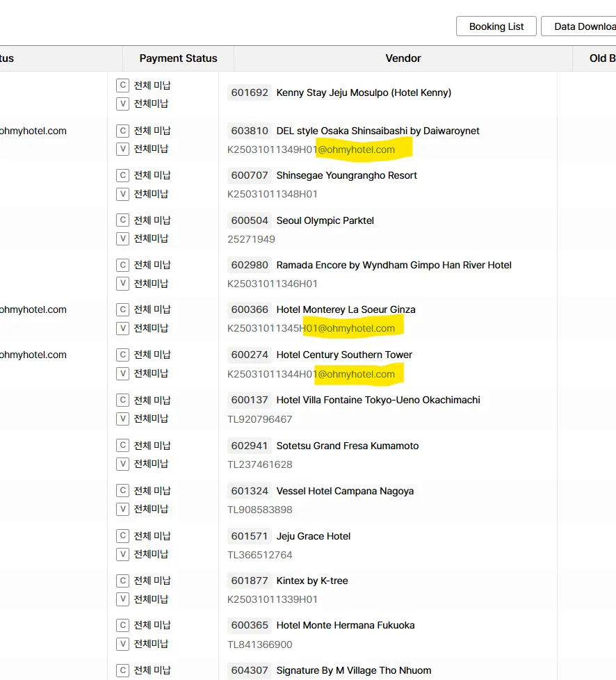Click vendor code 600707

(250, 175)
